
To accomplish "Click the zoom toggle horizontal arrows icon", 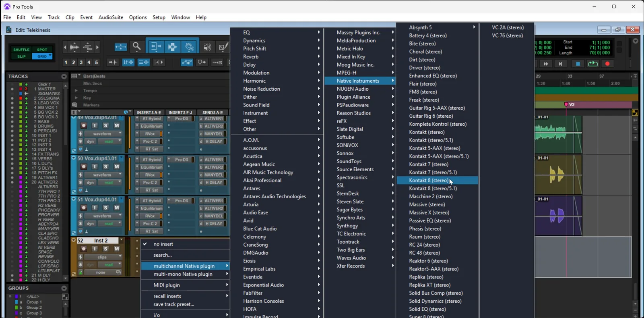I will [x=121, y=47].
